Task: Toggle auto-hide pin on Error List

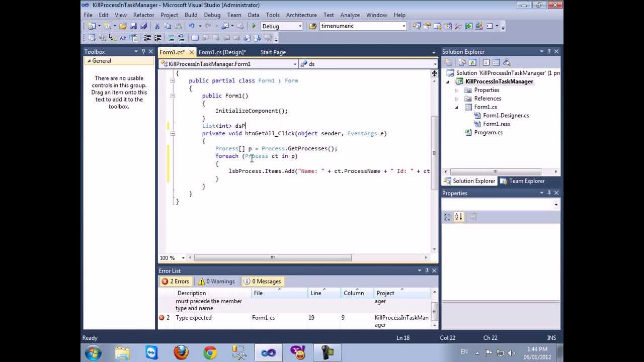Action: coord(427,271)
